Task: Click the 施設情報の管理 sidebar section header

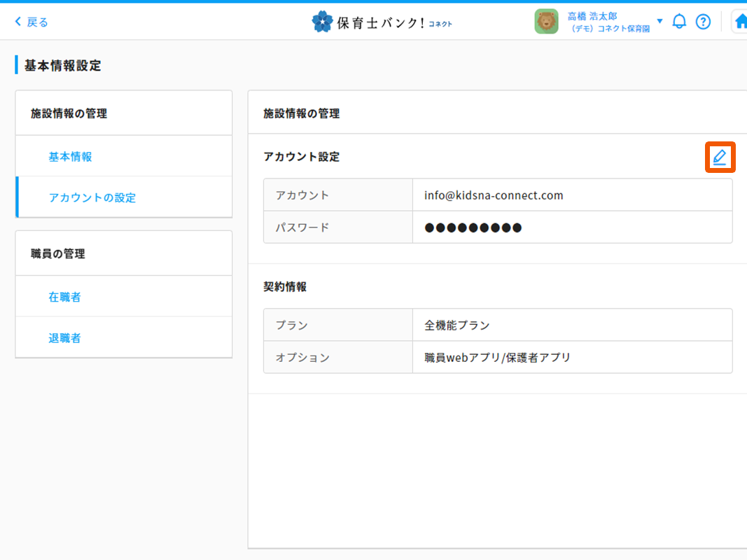Action: pos(69,113)
